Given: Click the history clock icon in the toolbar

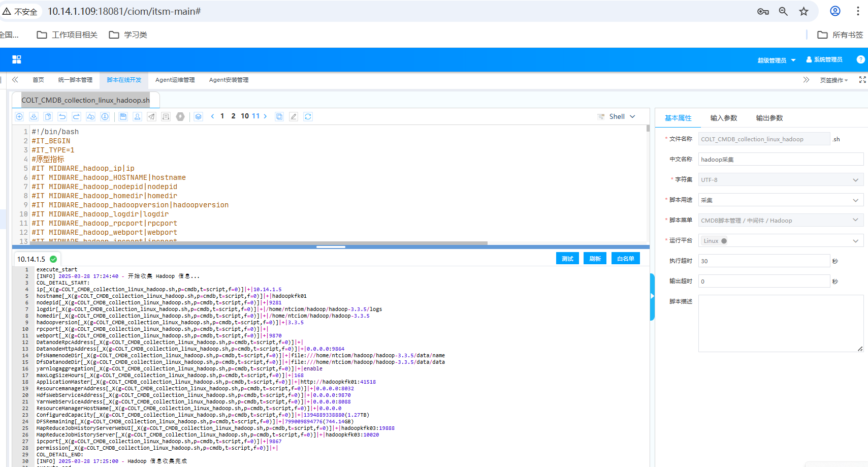Looking at the screenshot, I should pyautogui.click(x=105, y=116).
